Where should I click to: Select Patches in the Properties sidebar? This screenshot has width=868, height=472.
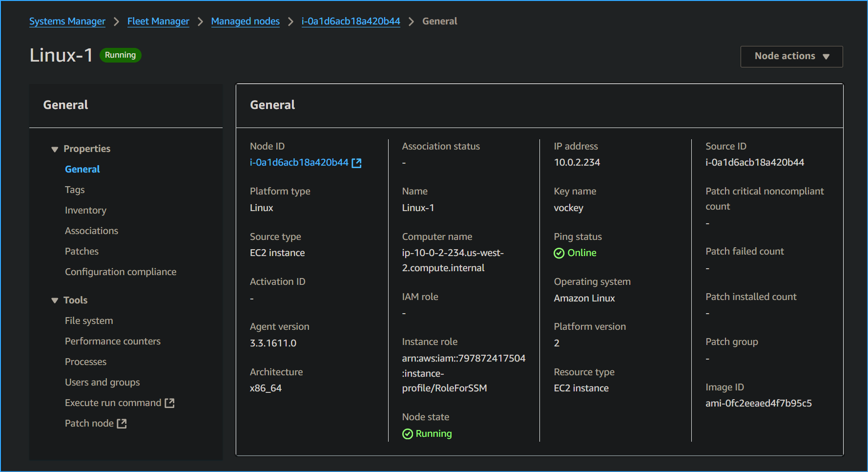click(x=82, y=251)
